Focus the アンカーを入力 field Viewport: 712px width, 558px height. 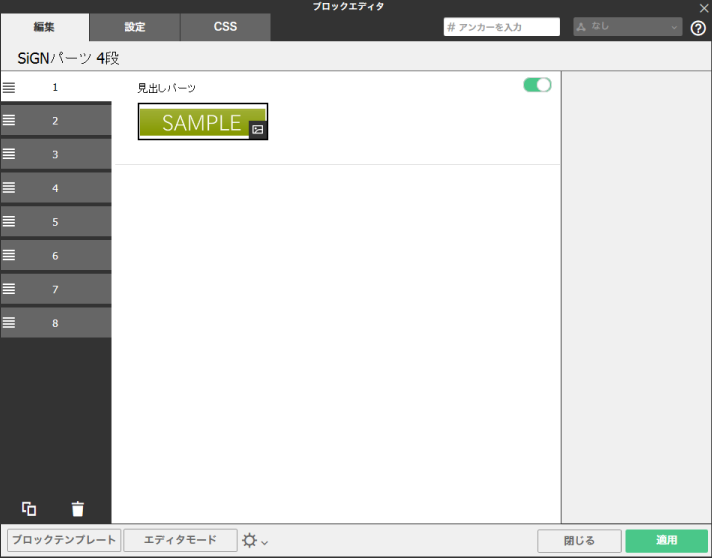[x=502, y=27]
